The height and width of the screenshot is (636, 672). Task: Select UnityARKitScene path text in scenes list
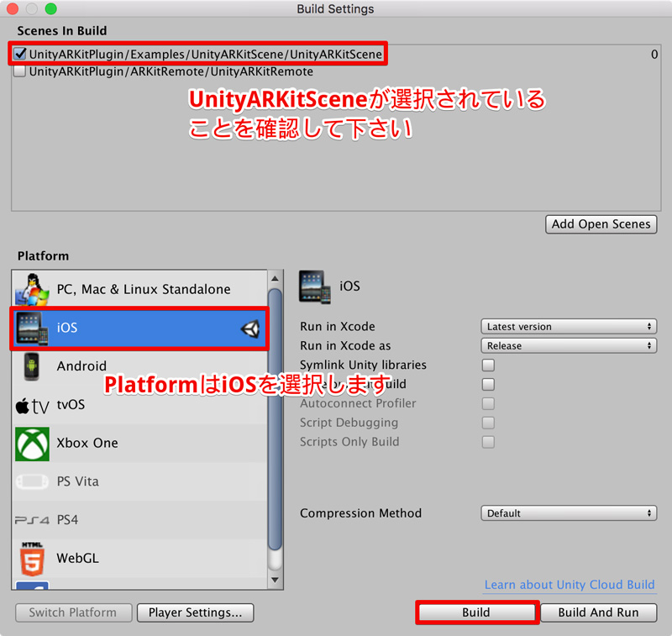coord(206,54)
